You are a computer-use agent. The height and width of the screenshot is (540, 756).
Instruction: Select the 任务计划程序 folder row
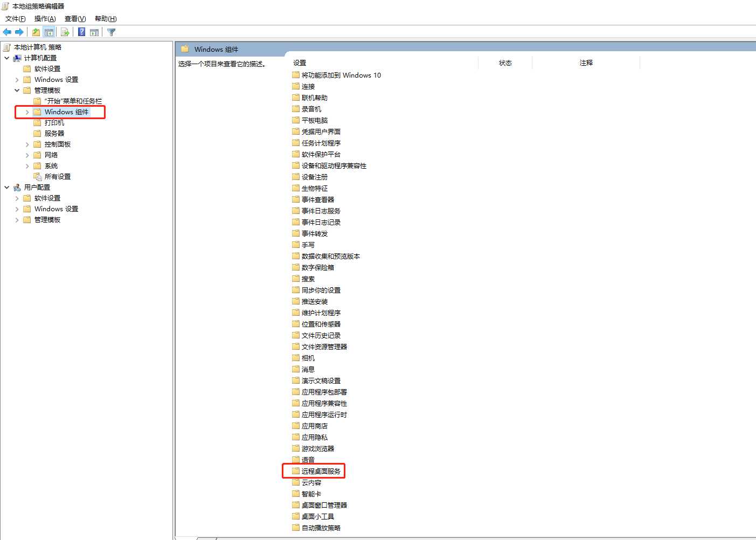click(x=316, y=143)
